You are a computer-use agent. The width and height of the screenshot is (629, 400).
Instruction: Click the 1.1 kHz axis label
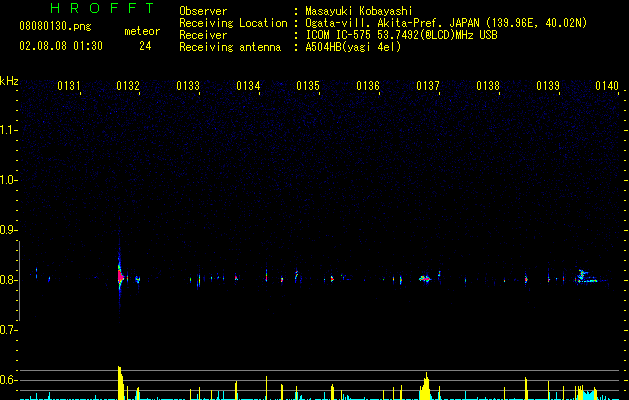(8, 130)
